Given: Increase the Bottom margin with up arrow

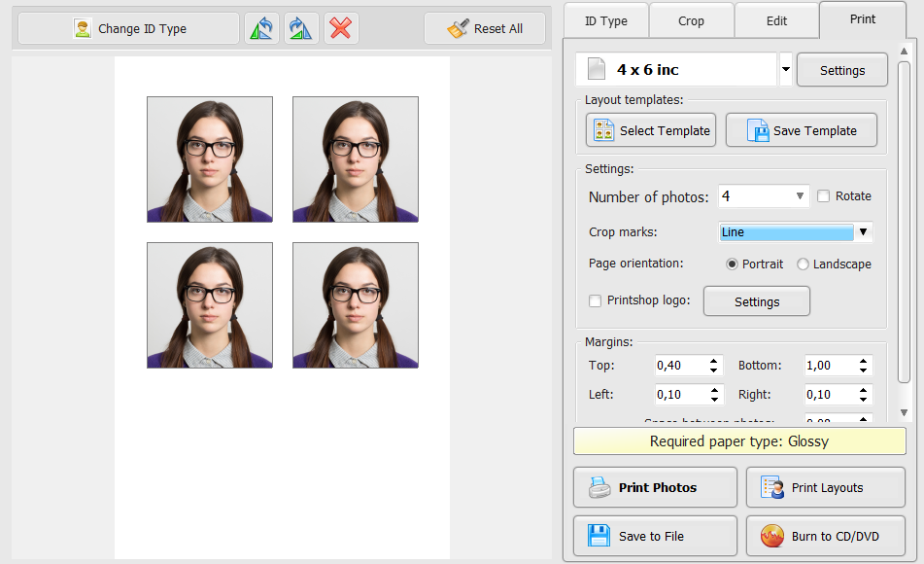Looking at the screenshot, I should [864, 361].
